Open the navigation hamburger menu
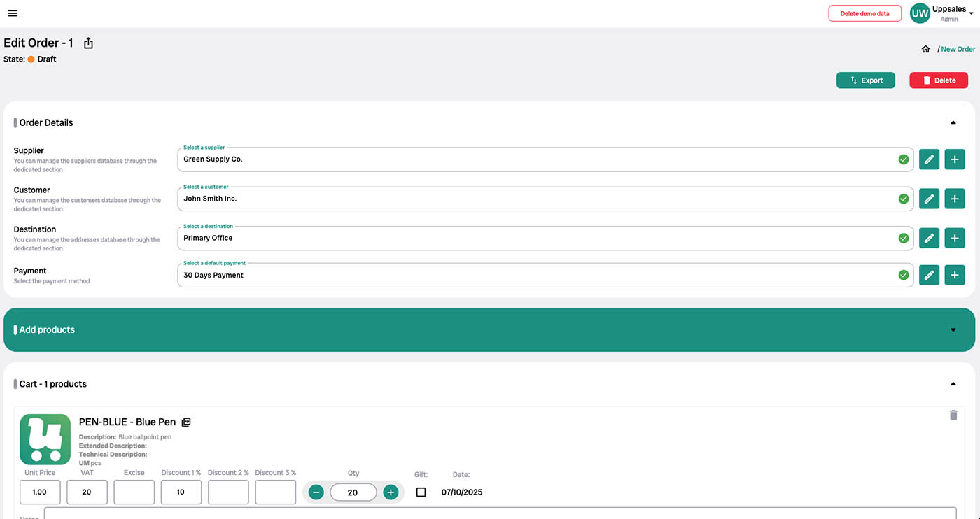 tap(12, 13)
